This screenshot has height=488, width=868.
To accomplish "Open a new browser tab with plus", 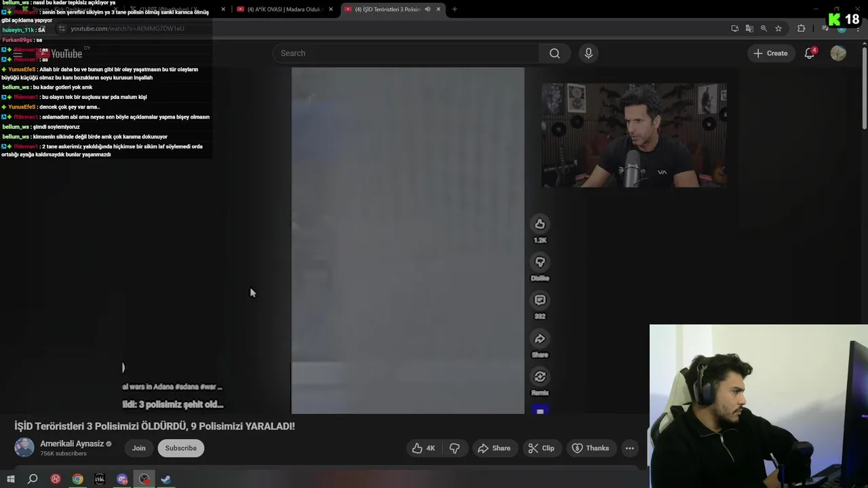I will pyautogui.click(x=454, y=9).
